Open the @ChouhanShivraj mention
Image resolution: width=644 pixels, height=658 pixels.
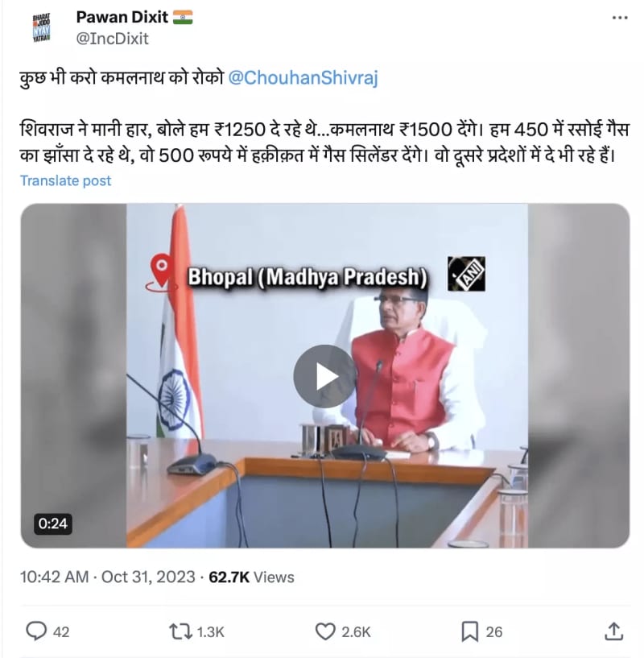303,78
